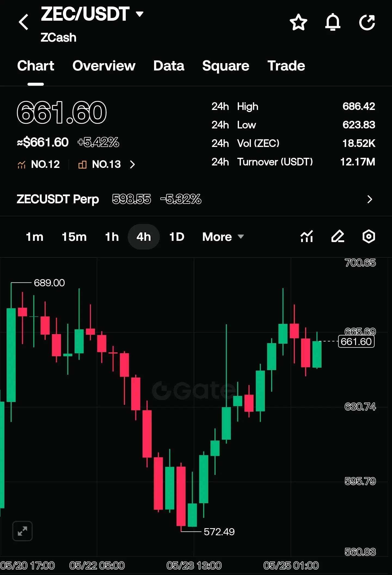Select the 4h timeframe
This screenshot has height=575, width=392.
(144, 237)
